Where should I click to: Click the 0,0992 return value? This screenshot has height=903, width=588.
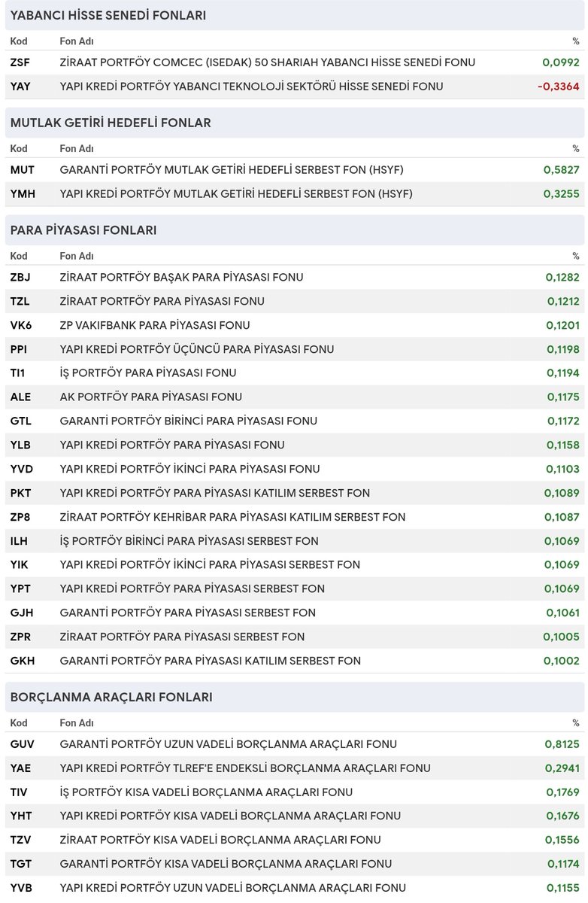tap(561, 62)
